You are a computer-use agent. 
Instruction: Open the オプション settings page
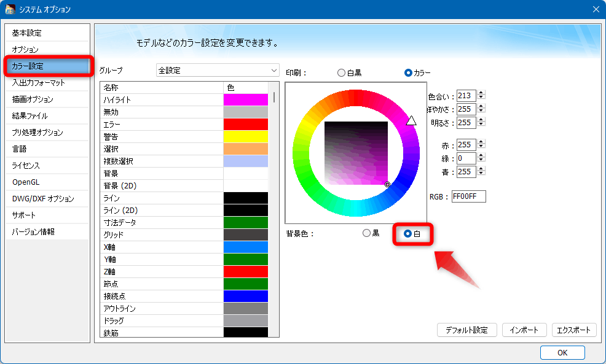[x=47, y=49]
